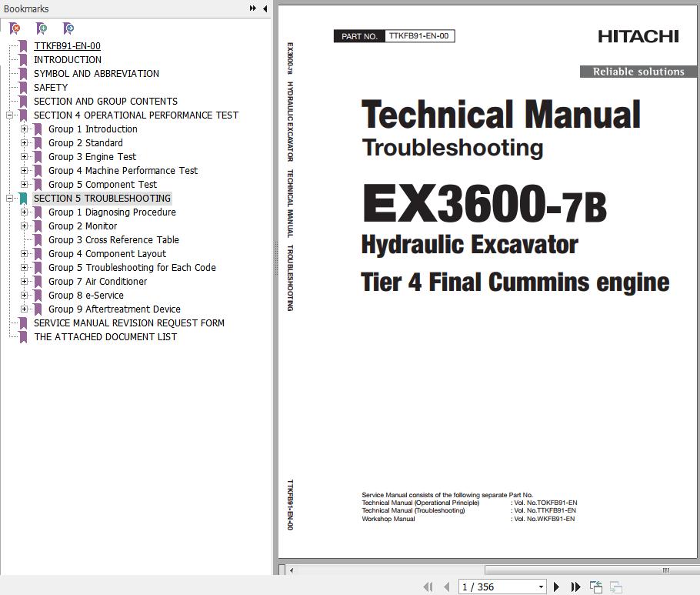Image resolution: width=700 pixels, height=595 pixels.
Task: Expand Group 3 Engine Test bookmark
Action: 24,157
